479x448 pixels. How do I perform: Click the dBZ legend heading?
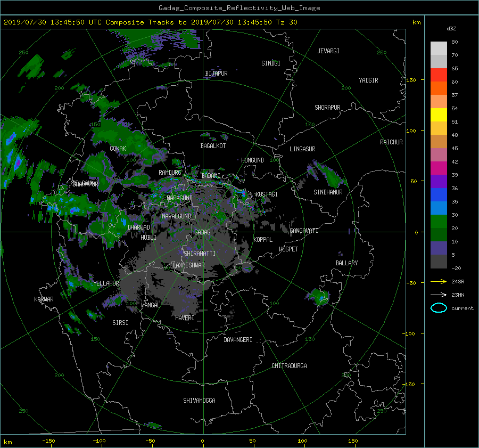tap(451, 29)
